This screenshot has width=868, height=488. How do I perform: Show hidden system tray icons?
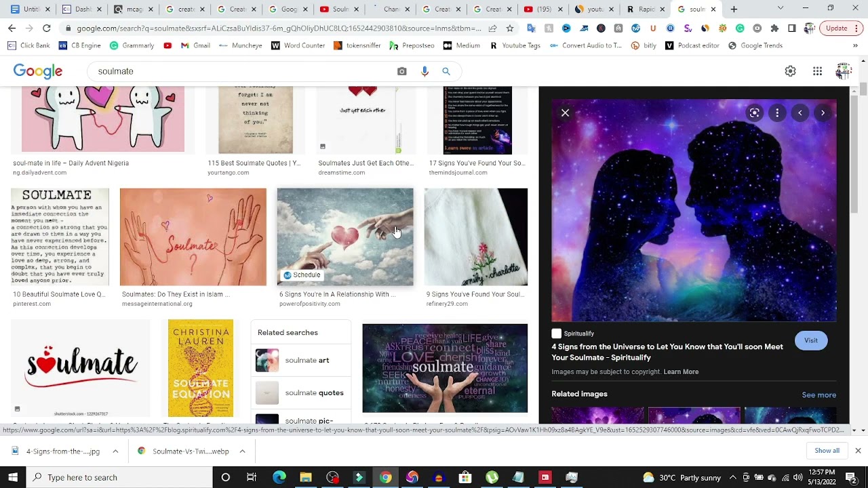click(734, 477)
